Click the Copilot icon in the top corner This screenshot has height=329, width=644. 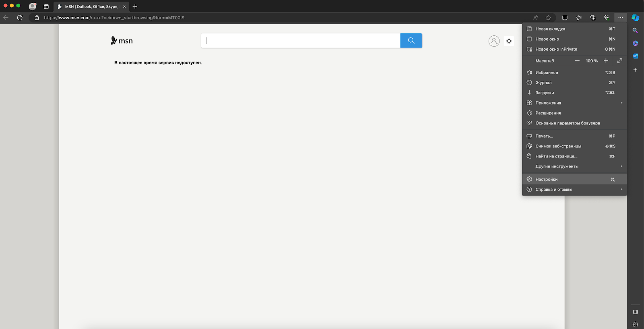635,18
